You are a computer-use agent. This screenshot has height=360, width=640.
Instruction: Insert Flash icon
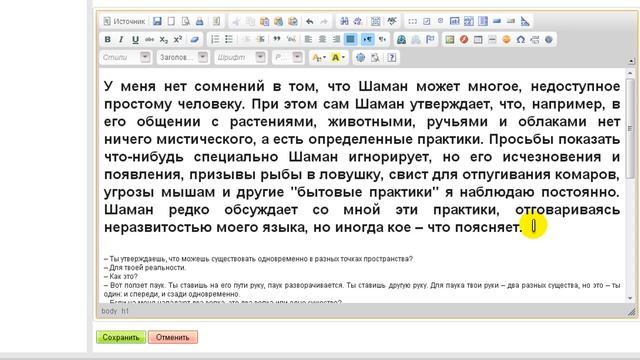pos(464,40)
